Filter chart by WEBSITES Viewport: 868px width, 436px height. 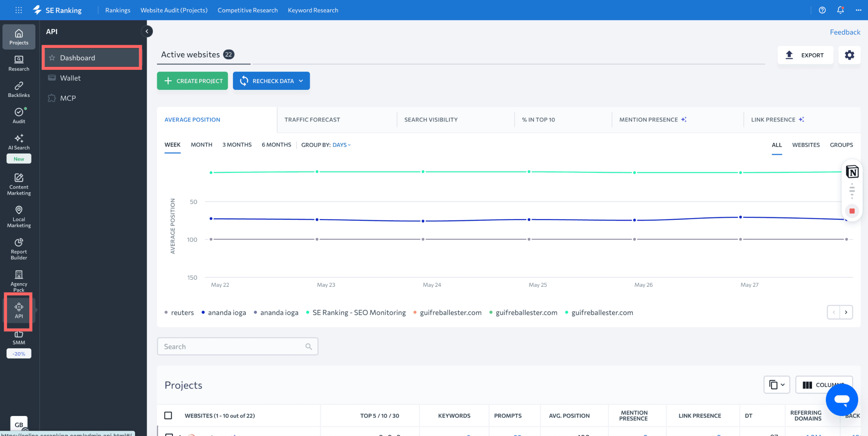(x=806, y=145)
